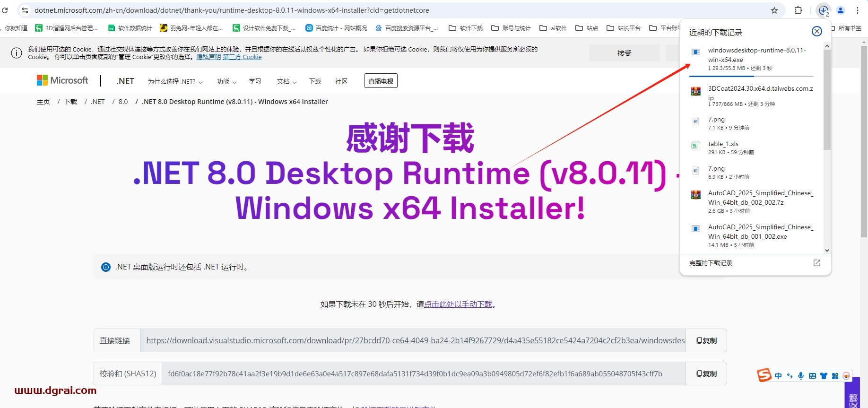Open site info icon in address bar

25,10
